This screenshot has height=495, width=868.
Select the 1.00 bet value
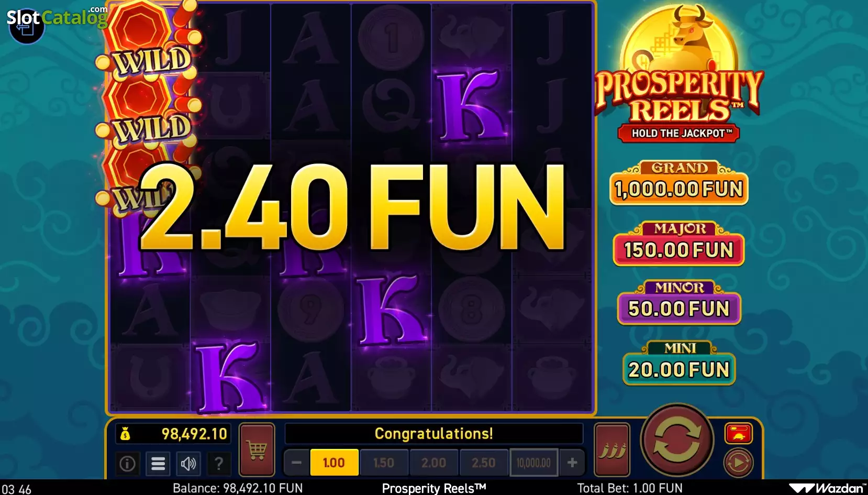334,463
